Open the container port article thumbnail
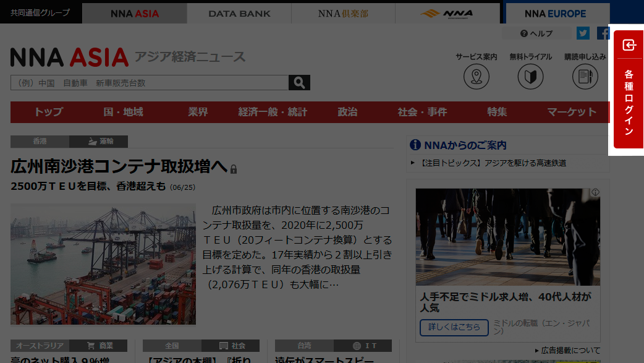This screenshot has width=644, height=363. click(x=103, y=264)
